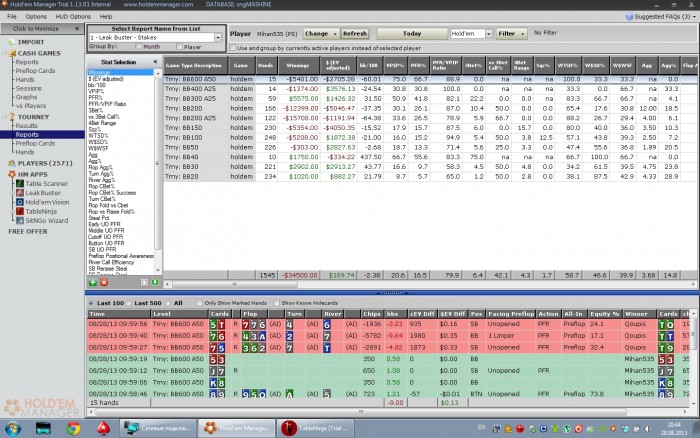
Task: Toggle Only Show Marked Hands checkbox
Action: [199, 303]
